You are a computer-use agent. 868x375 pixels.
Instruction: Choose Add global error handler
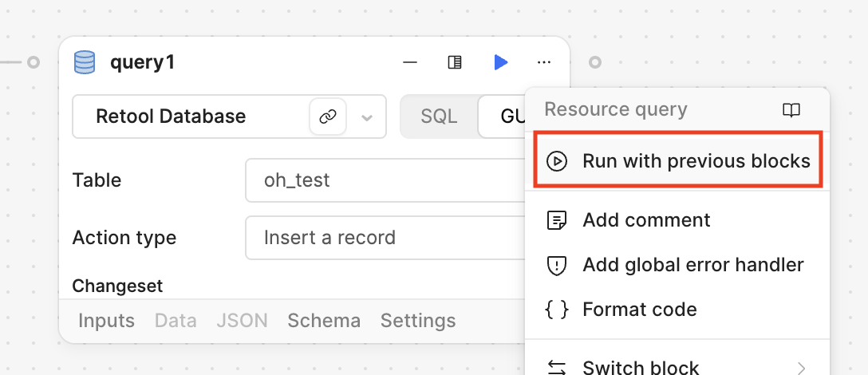[x=692, y=265]
